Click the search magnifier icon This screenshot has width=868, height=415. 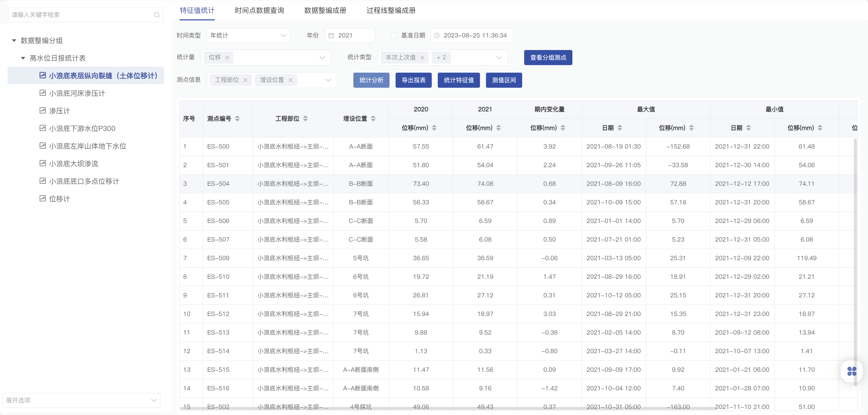tap(157, 15)
